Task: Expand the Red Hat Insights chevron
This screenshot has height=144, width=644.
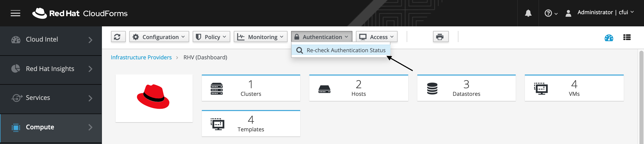Action: click(x=90, y=69)
